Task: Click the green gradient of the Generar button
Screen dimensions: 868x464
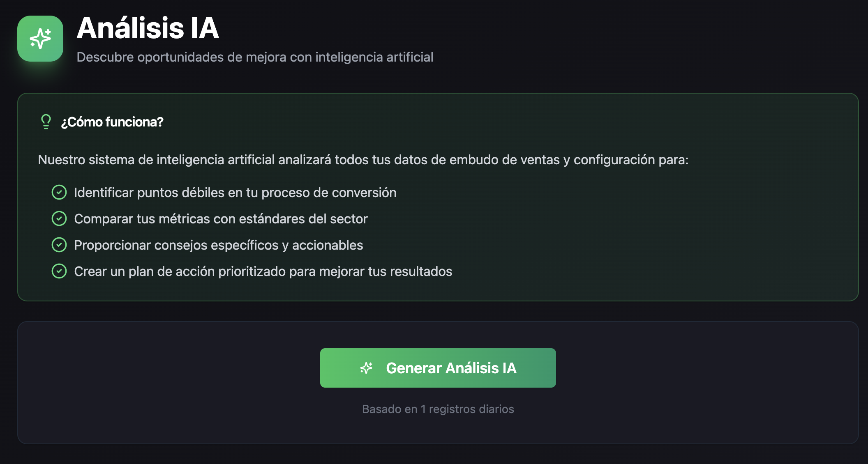Action: tap(438, 368)
